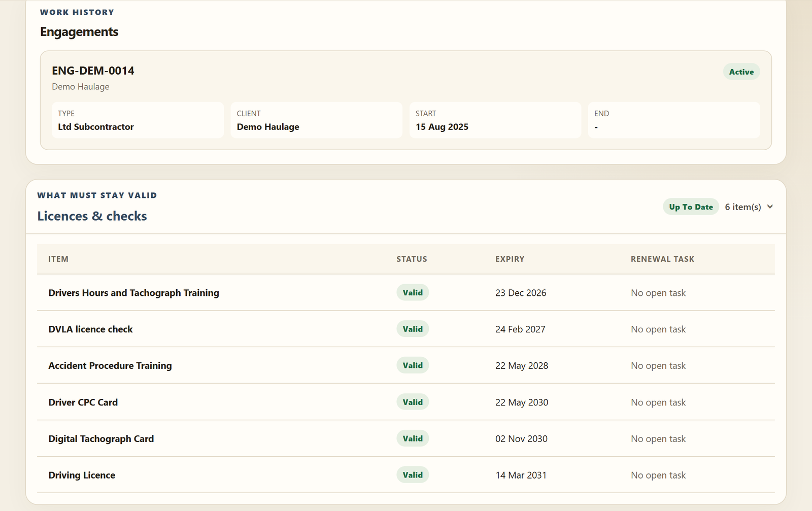
Task: Click No open task for Driving Licence
Action: 658,475
